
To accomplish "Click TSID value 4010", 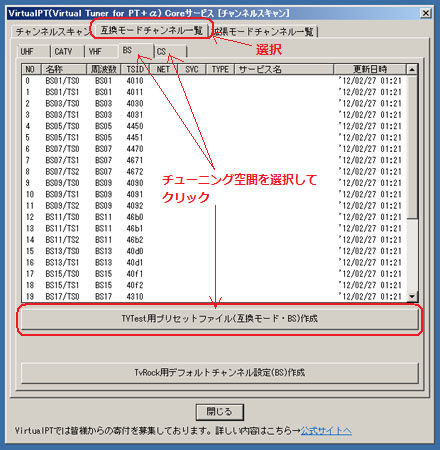I will click(135, 81).
